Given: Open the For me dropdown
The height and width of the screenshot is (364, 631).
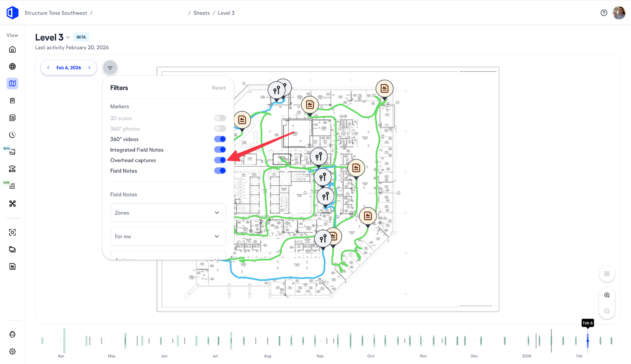Looking at the screenshot, I should point(168,236).
